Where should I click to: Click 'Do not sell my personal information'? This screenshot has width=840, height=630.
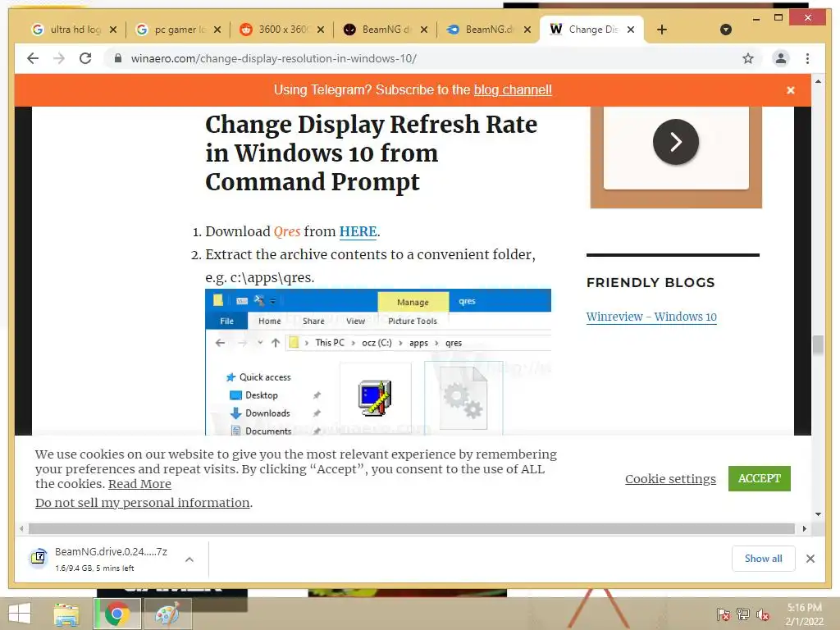142,503
